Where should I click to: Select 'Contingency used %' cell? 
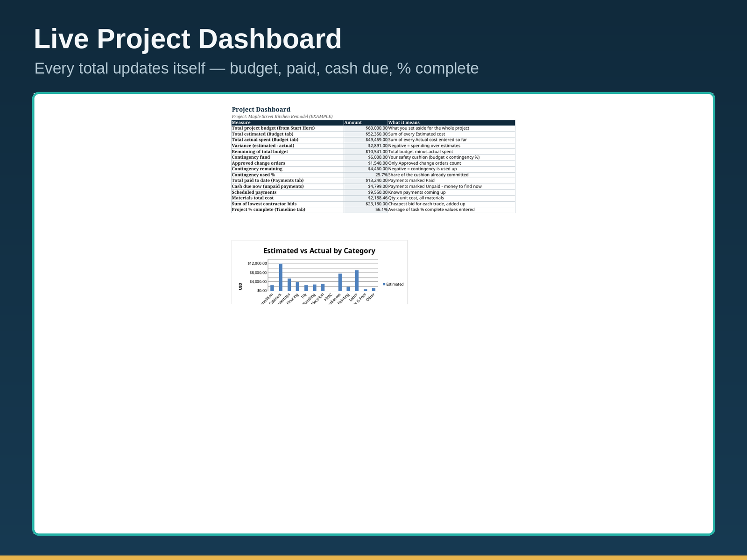tap(288, 175)
